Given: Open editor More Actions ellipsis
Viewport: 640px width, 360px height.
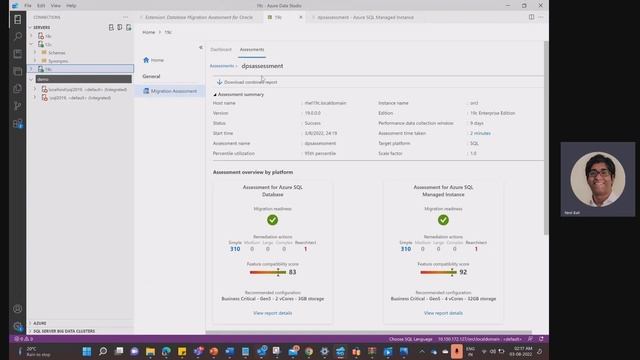Looking at the screenshot, I should pyautogui.click(x=541, y=17).
